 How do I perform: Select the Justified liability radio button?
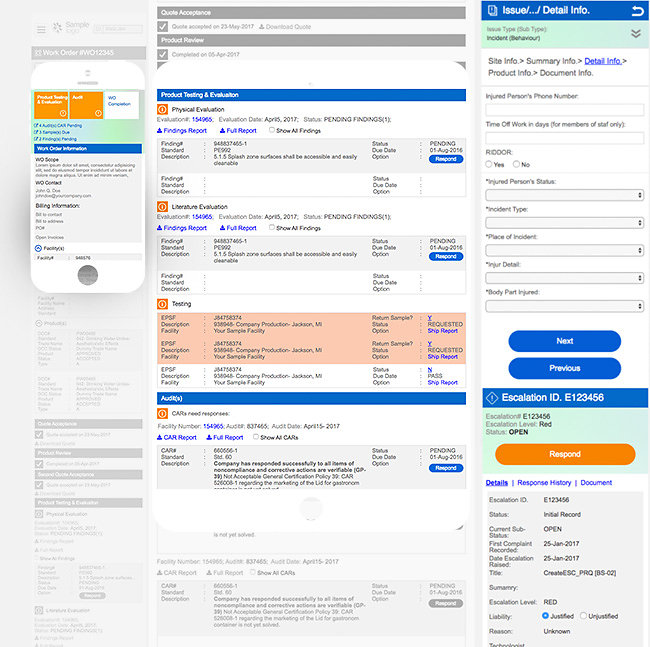coord(546,616)
